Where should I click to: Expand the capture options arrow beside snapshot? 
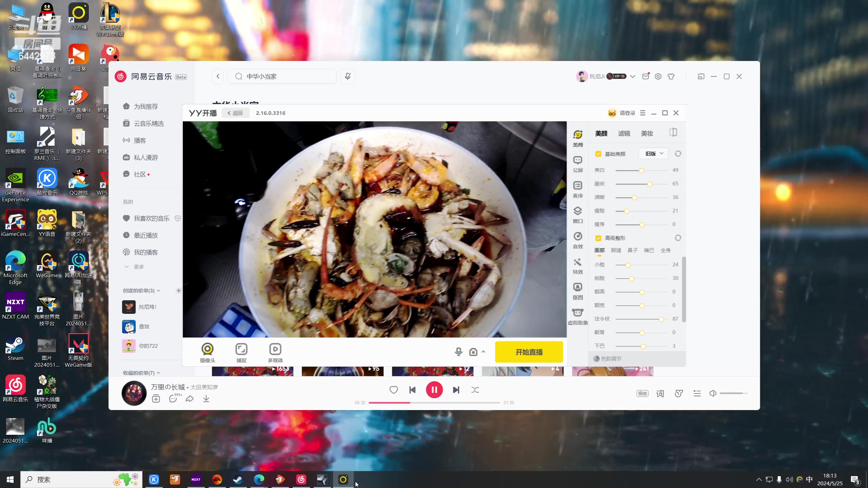(x=483, y=352)
